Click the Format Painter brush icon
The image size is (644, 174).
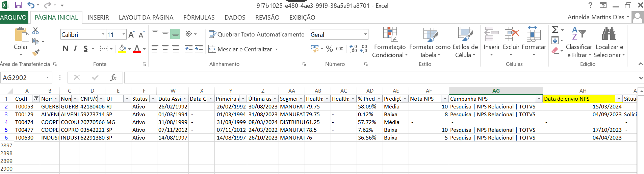click(35, 52)
